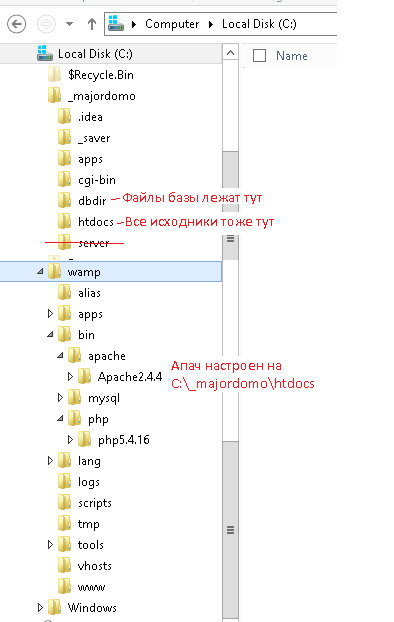Image resolution: width=394 pixels, height=622 pixels.
Task: Expand the tools folder
Action: point(50,545)
